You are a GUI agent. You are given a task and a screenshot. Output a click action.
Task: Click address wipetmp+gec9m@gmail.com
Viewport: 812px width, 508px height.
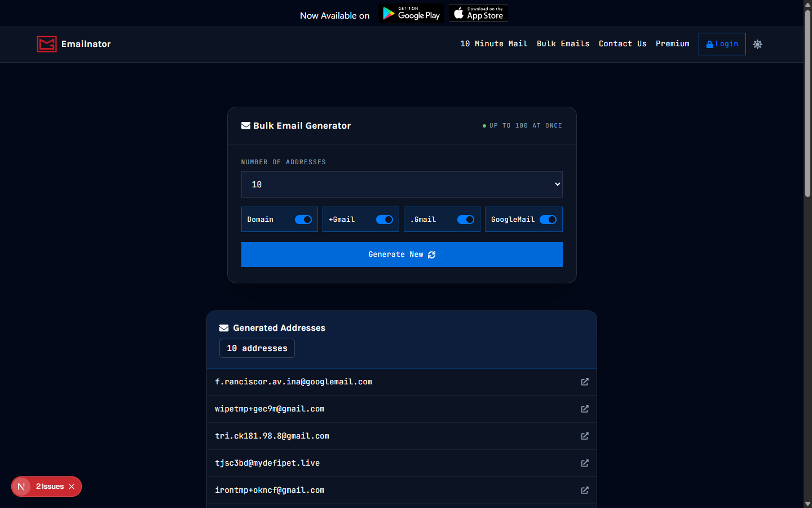(x=270, y=409)
